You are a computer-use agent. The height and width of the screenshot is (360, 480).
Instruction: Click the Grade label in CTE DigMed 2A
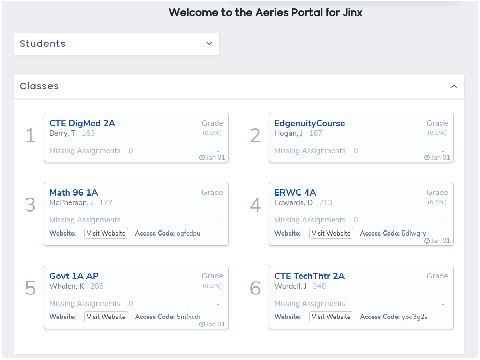click(x=212, y=123)
